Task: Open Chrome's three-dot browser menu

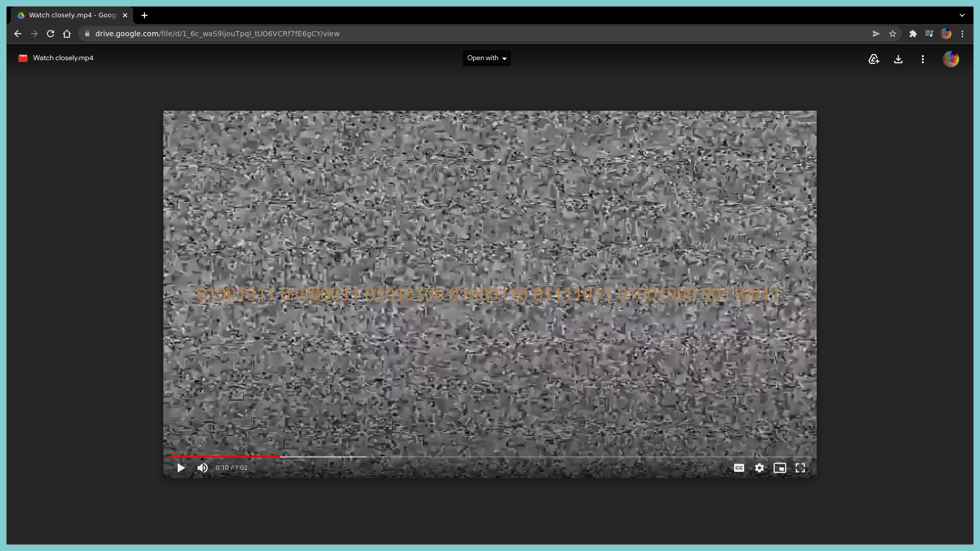Action: tap(963, 34)
